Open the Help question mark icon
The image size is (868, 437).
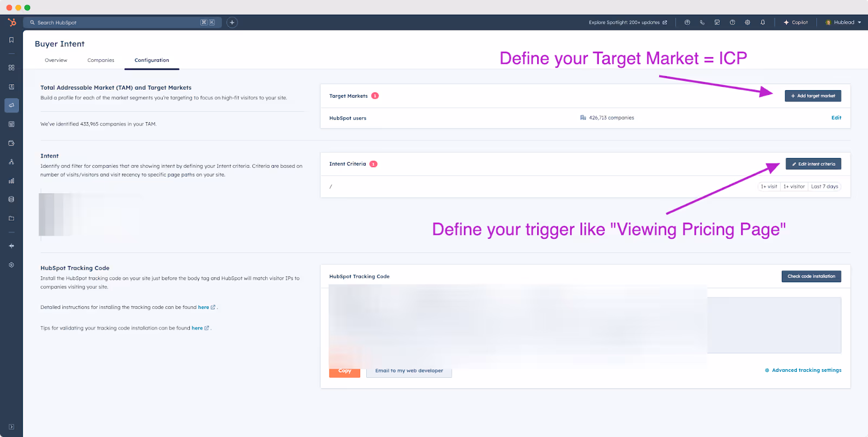tap(732, 22)
